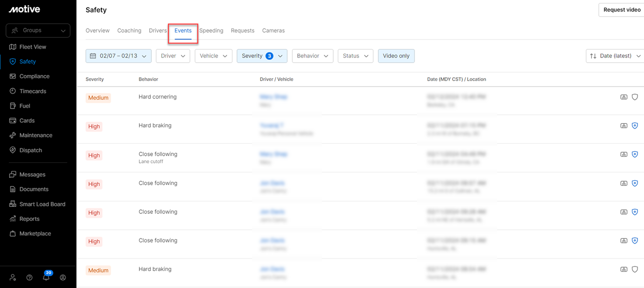
Task: Open the driver link on the Hard braking High row
Action: (x=272, y=125)
